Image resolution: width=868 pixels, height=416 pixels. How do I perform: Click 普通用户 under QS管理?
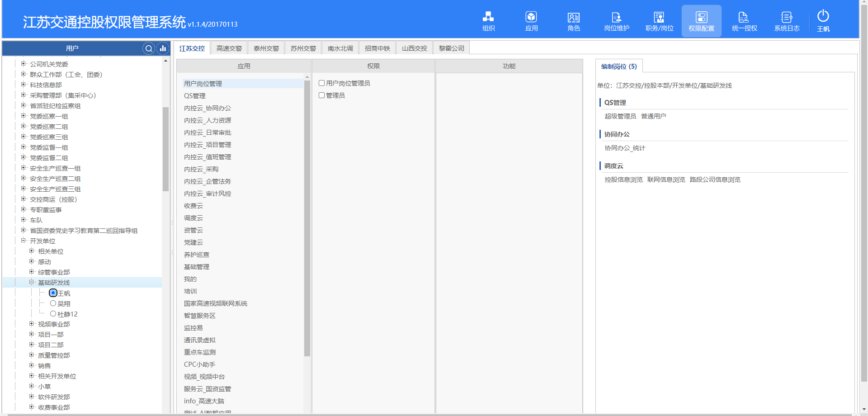653,116
